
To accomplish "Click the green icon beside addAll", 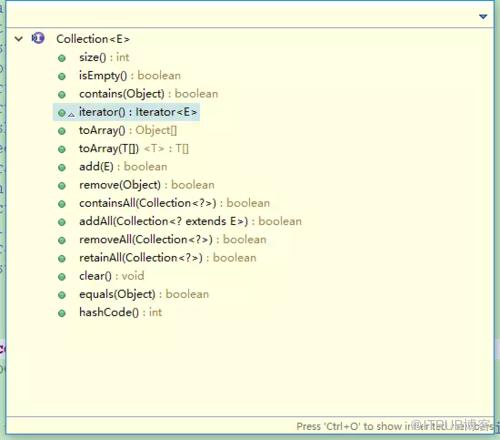I will [62, 222].
